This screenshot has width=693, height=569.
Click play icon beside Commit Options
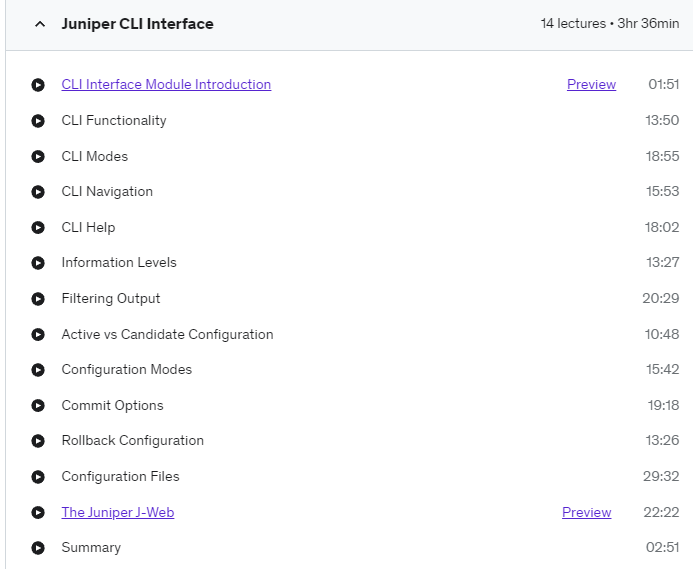pos(38,406)
